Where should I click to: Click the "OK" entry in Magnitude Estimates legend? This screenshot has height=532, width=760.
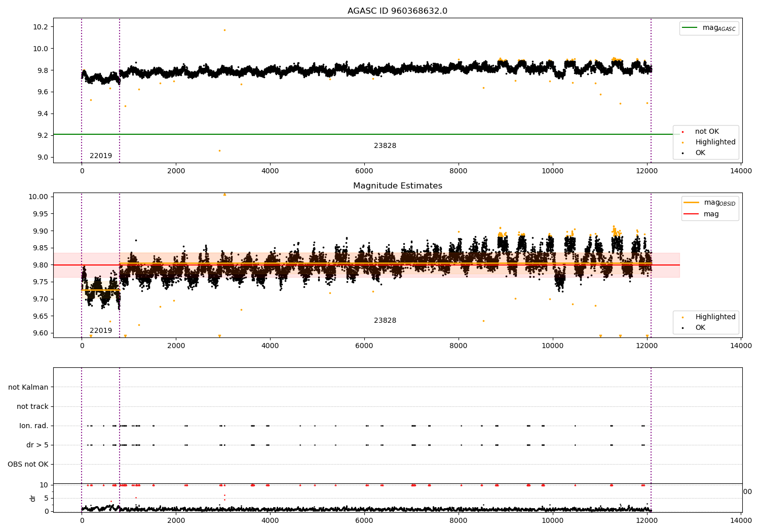[700, 328]
